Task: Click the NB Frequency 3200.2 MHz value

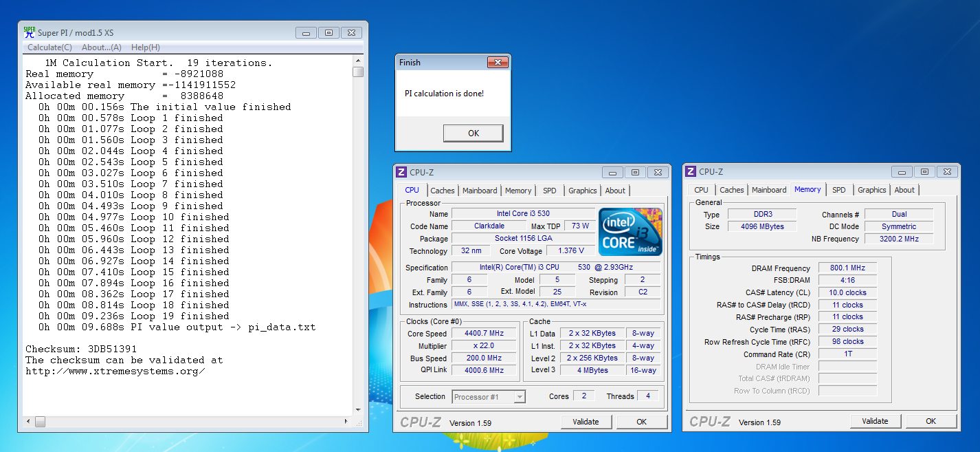Action: tap(899, 239)
